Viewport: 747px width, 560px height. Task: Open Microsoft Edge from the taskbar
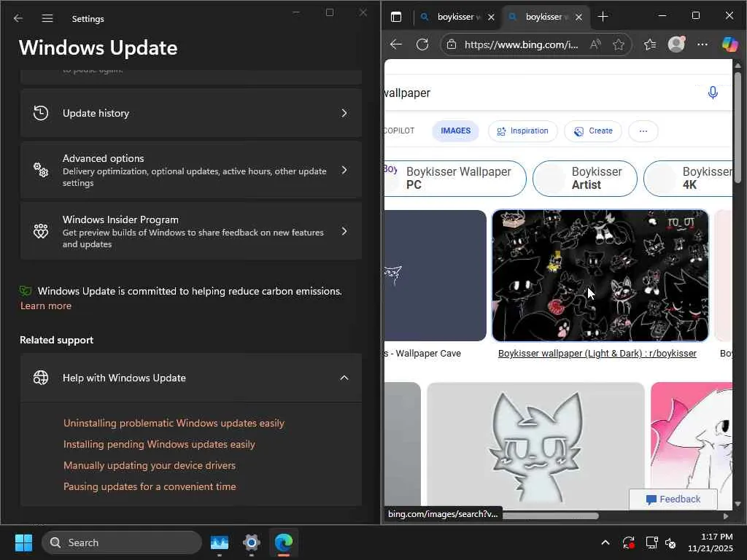(x=284, y=542)
